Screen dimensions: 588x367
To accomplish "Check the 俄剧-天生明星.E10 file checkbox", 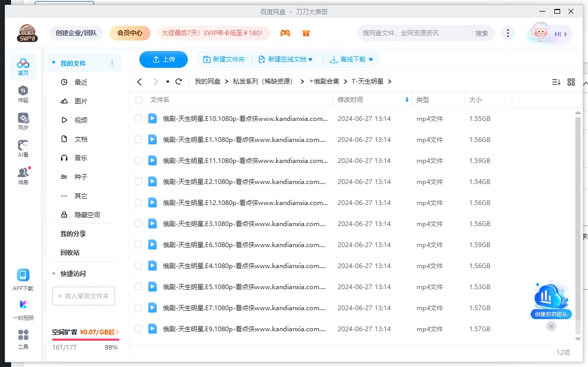I will (x=139, y=119).
